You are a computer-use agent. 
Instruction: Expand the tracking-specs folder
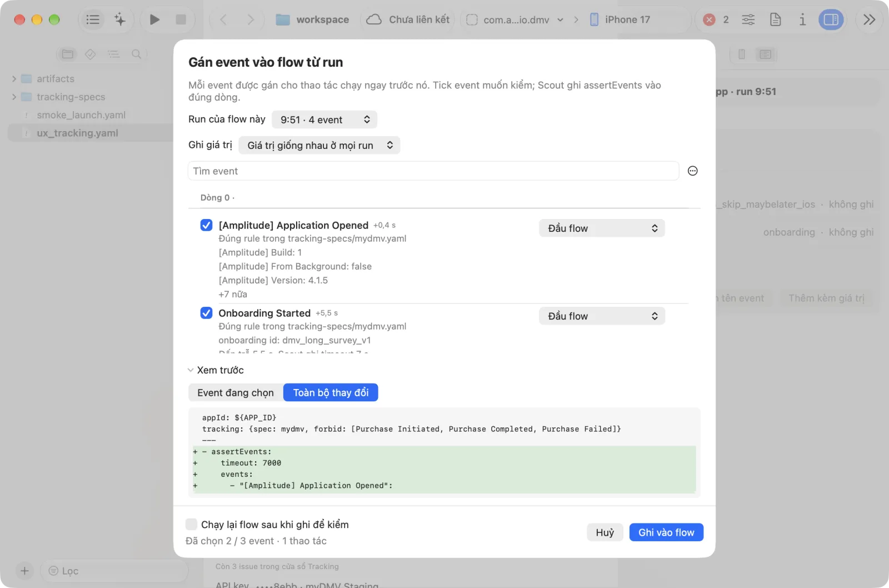(x=14, y=97)
